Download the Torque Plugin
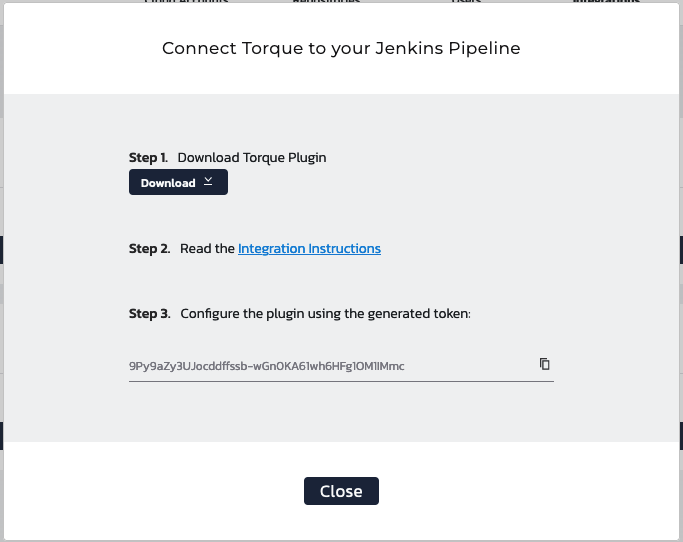The height and width of the screenshot is (542, 683). tap(178, 182)
